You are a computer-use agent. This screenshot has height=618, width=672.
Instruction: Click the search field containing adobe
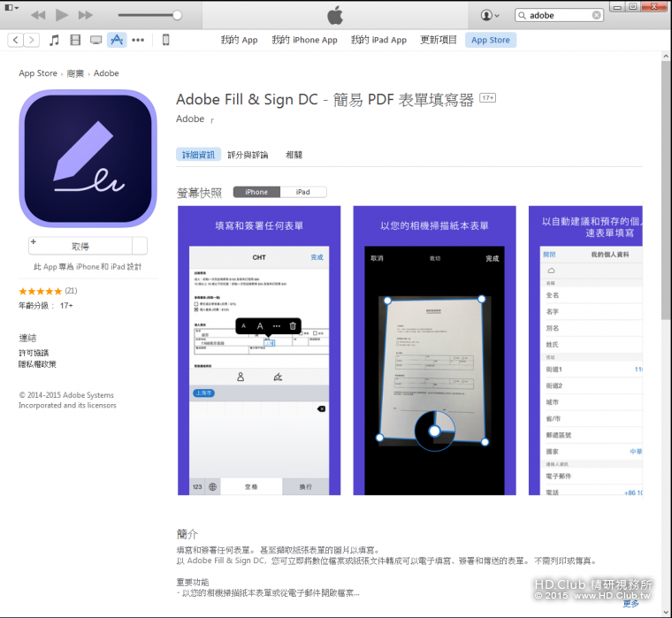(559, 15)
